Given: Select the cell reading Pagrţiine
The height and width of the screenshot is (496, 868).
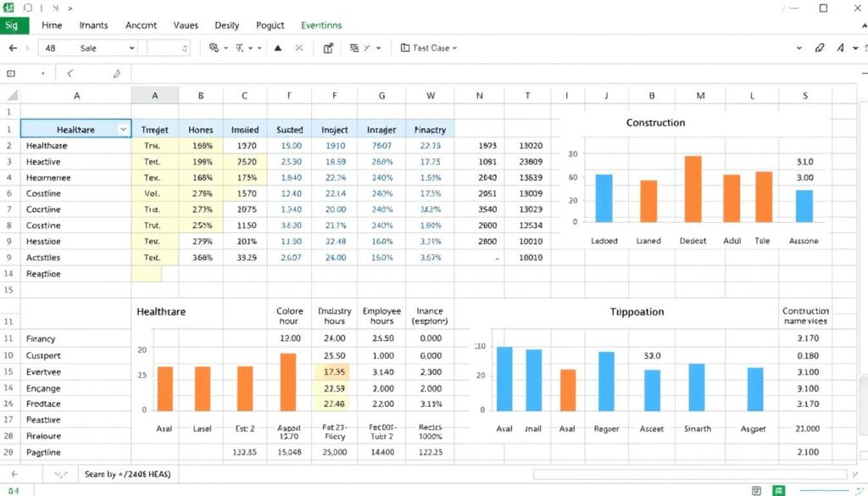Looking at the screenshot, I should click(x=75, y=452).
